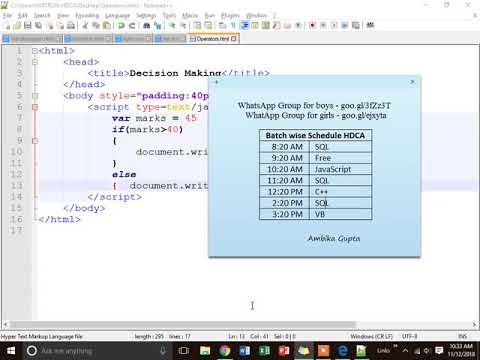Open the Replace toolbar icon
The width and height of the screenshot is (480, 360).
tap(157, 25)
